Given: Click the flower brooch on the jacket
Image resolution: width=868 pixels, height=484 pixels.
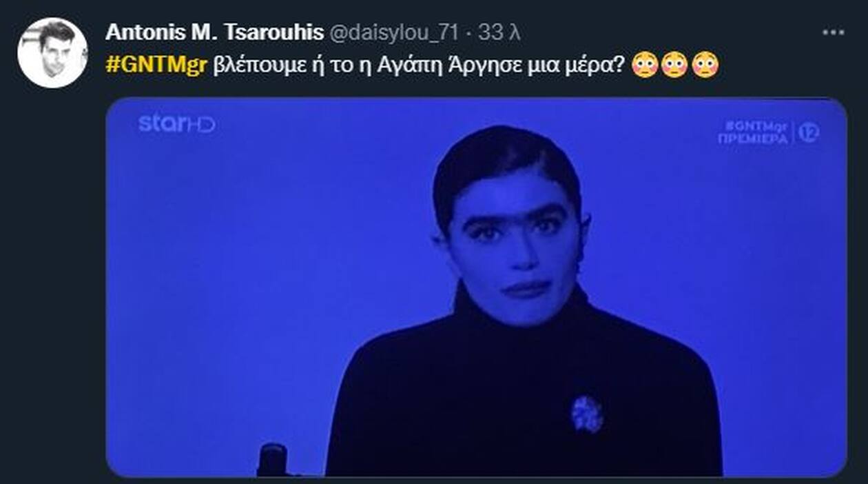Looking at the screenshot, I should pyautogui.click(x=587, y=414).
